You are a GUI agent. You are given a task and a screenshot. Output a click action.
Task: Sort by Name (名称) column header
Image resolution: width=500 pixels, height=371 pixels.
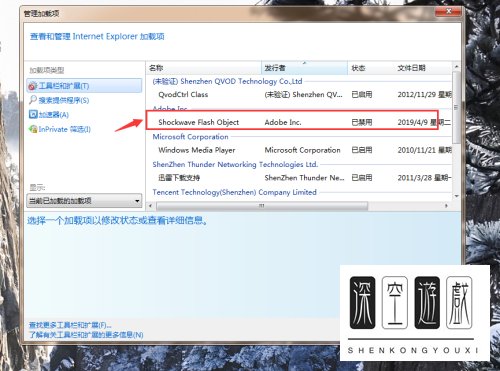click(203, 68)
